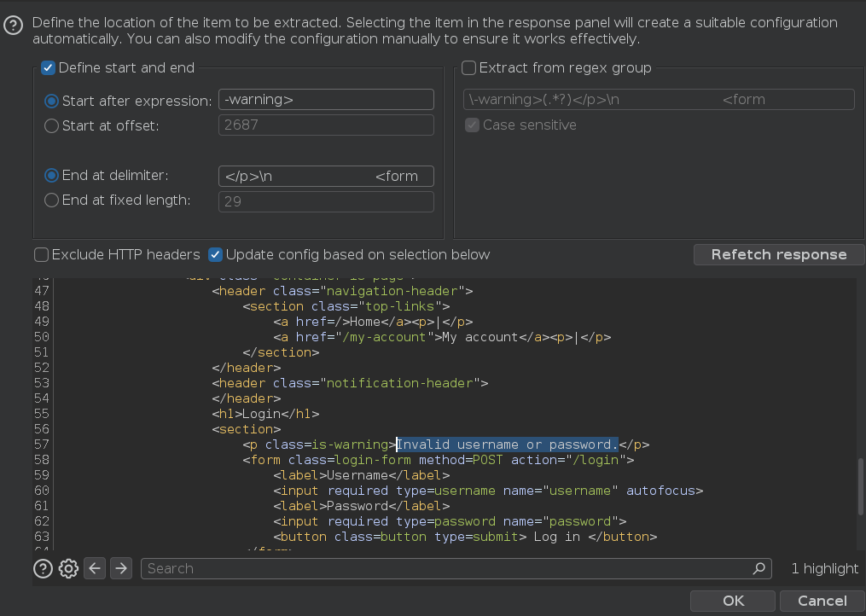Viewport: 866px width, 616px height.
Task: Click the regex group expression field
Action: click(x=659, y=100)
